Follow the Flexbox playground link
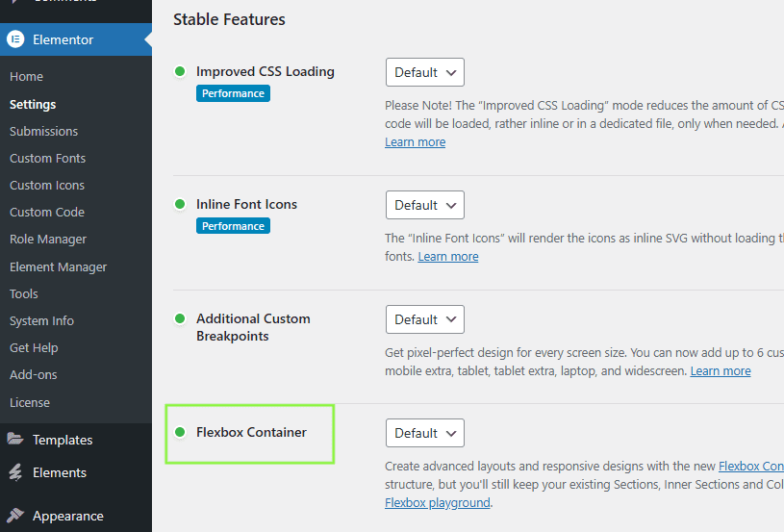The image size is (784, 532). (x=437, y=502)
